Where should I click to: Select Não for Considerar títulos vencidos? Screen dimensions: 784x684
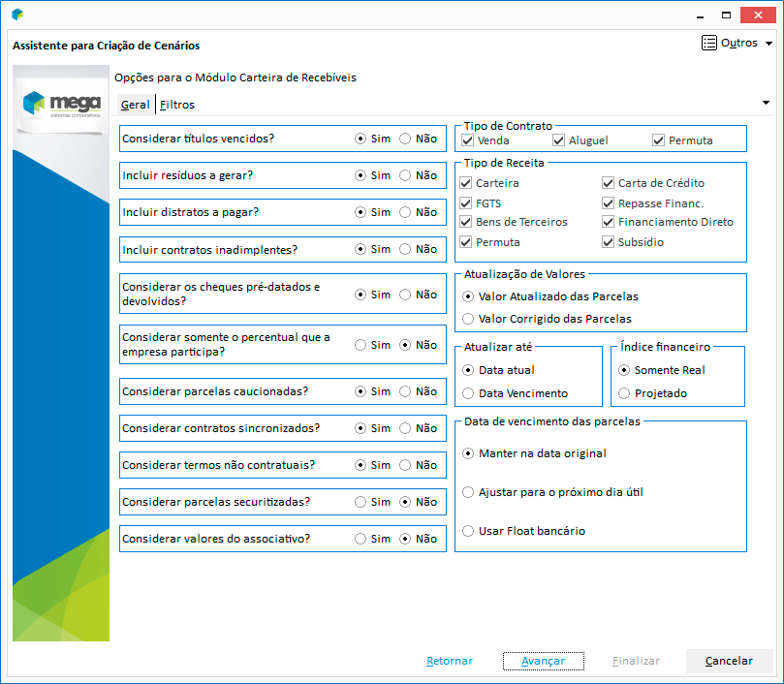tap(405, 139)
